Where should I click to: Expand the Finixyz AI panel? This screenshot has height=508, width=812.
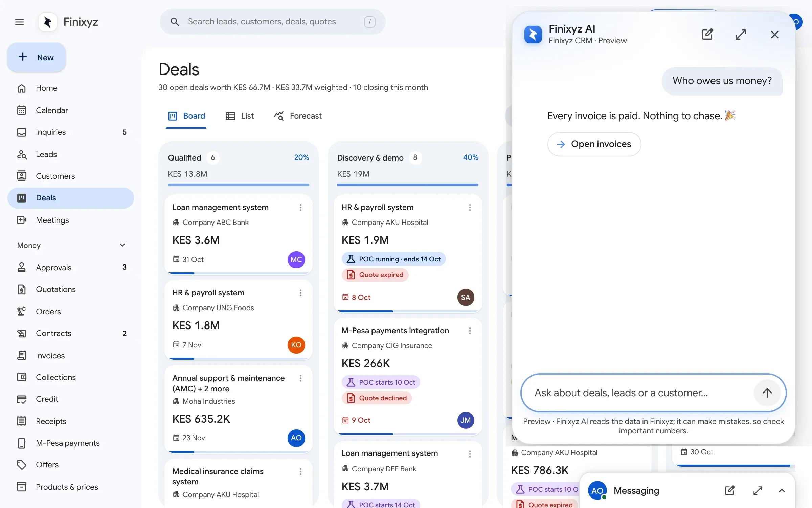click(741, 34)
